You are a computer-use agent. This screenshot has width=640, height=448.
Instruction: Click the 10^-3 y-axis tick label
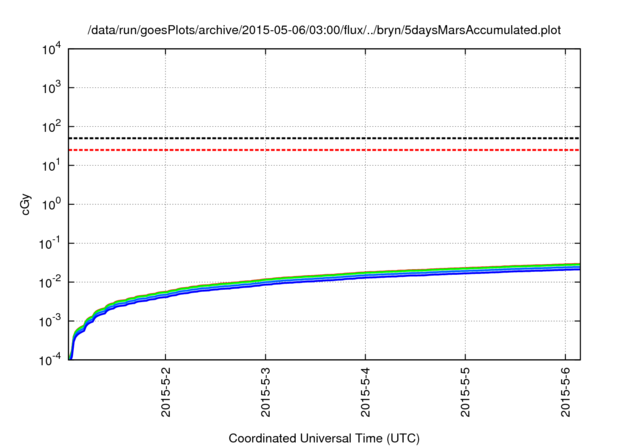(x=50, y=321)
